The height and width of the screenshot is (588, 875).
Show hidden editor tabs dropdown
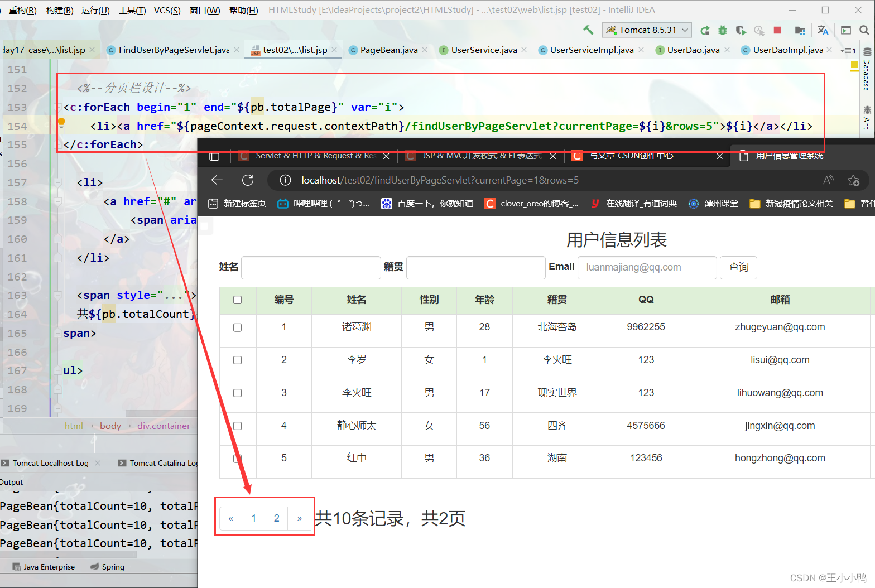(x=848, y=50)
